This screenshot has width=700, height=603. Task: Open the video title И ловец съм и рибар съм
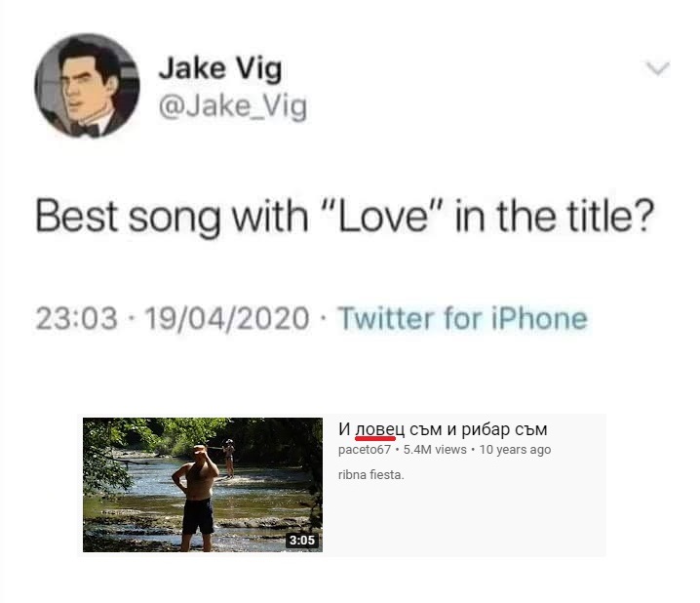[443, 429]
